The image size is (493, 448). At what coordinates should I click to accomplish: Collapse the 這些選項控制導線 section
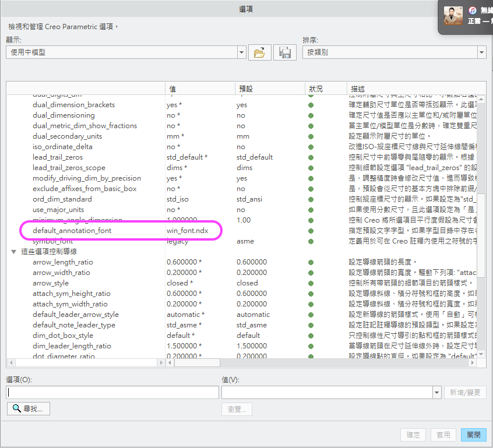[14, 252]
